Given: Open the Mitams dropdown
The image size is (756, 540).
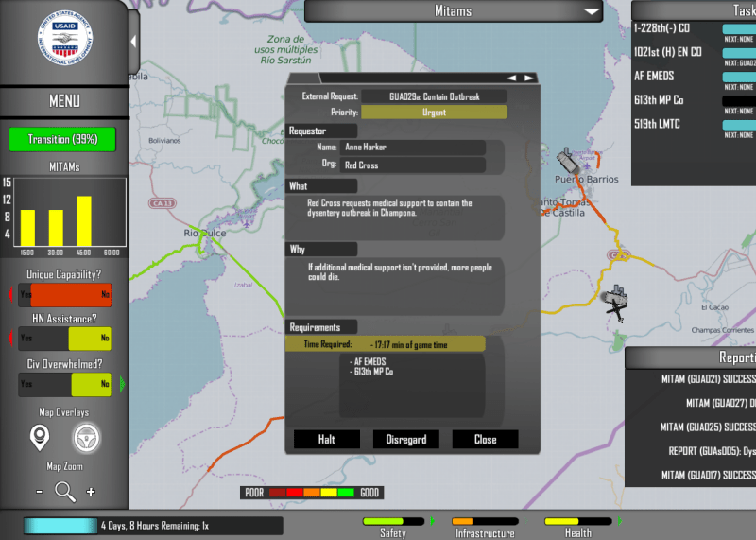Looking at the screenshot, I should tap(592, 11).
